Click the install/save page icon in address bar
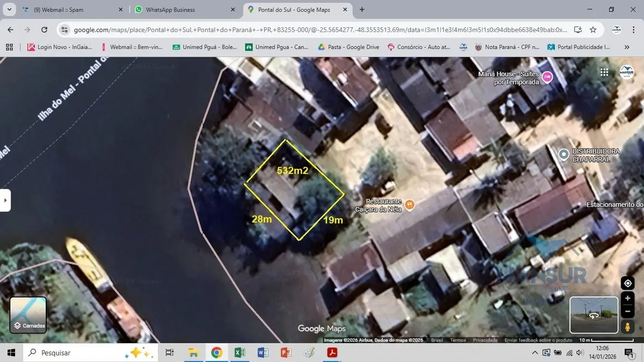Viewport: 644px width, 362px height. 578,29
